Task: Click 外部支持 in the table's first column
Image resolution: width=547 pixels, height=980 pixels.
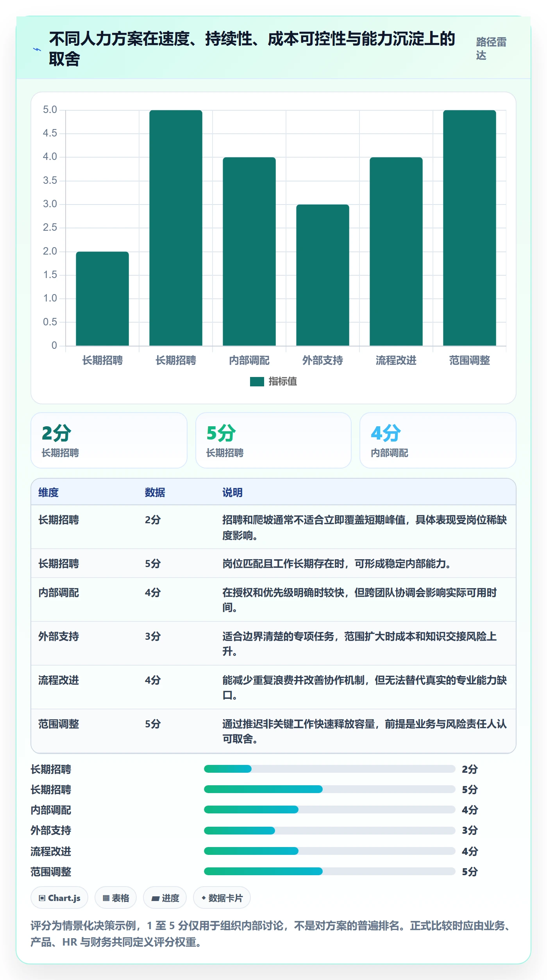Action: (59, 636)
